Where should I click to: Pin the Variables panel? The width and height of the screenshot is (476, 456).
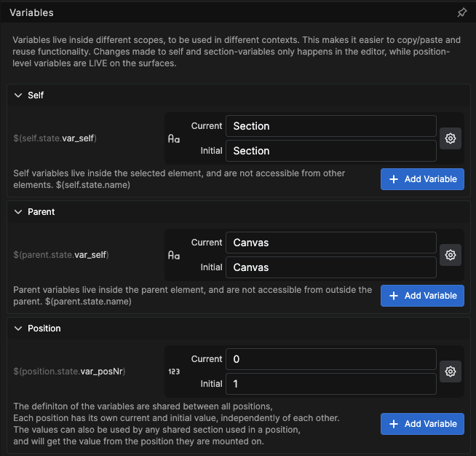point(461,12)
